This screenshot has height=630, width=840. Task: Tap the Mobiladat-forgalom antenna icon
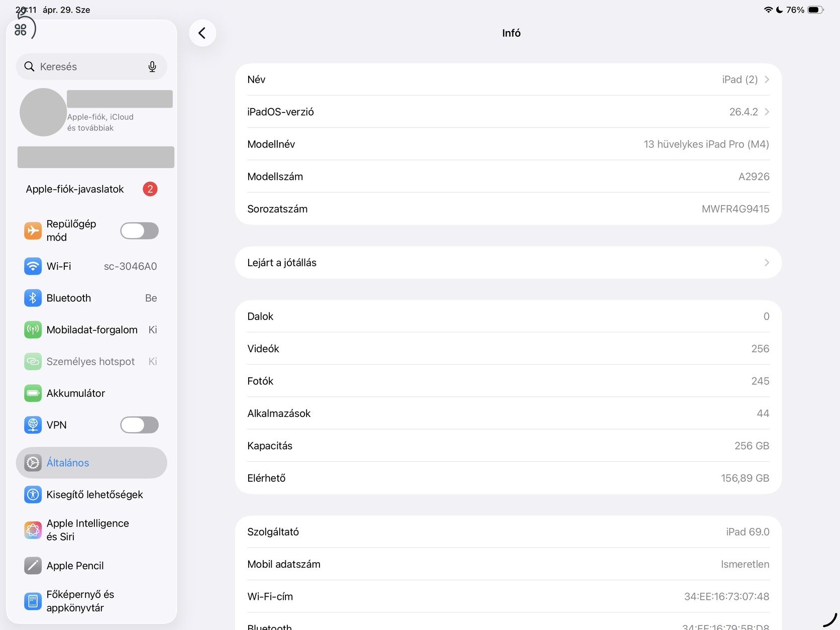33,330
